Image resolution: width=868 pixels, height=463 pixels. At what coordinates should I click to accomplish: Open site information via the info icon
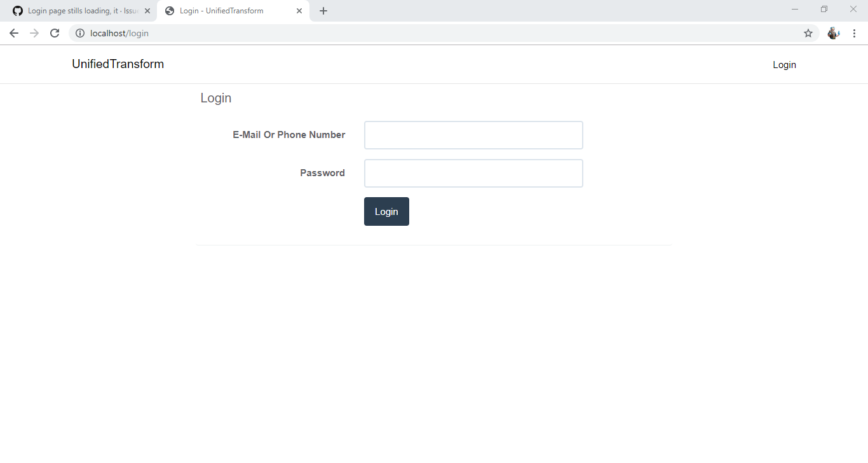coord(79,33)
